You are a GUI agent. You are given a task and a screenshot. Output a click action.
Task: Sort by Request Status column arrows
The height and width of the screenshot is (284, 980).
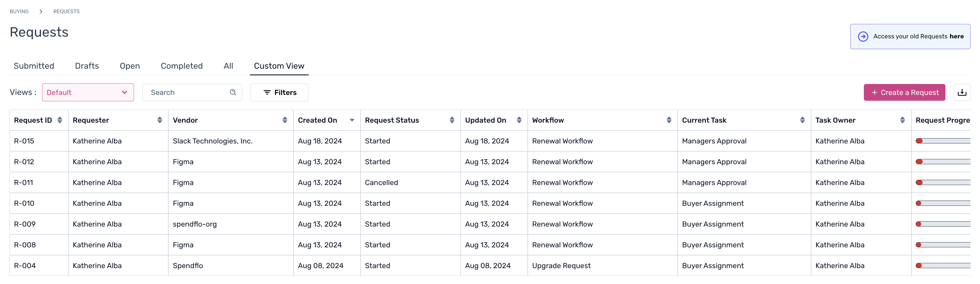(452, 120)
